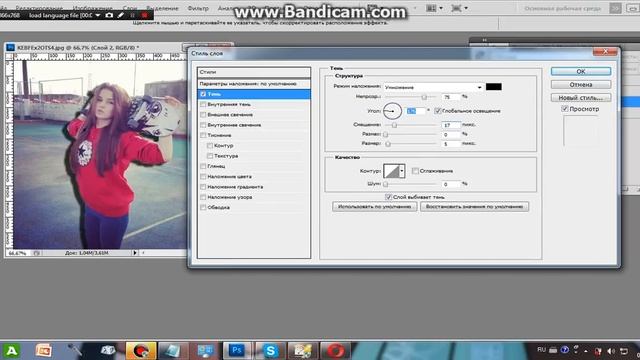The width and height of the screenshot is (640, 360).
Task: Take a Bandicam screenshot with the camera icon
Action: click(109, 15)
